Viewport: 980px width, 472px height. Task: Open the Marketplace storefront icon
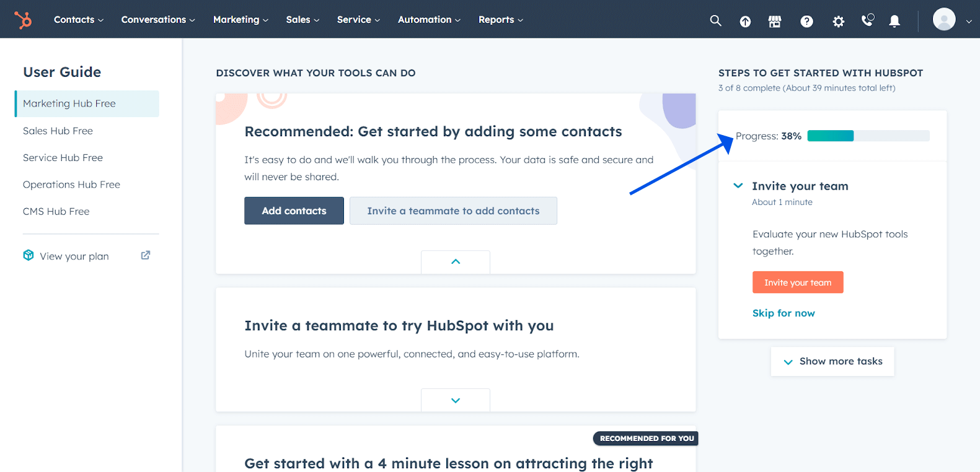click(775, 22)
